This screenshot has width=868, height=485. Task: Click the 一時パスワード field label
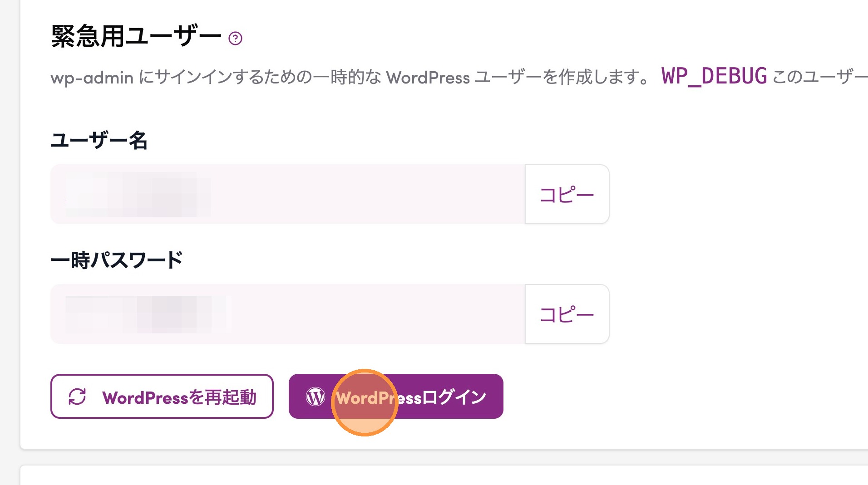coord(117,260)
